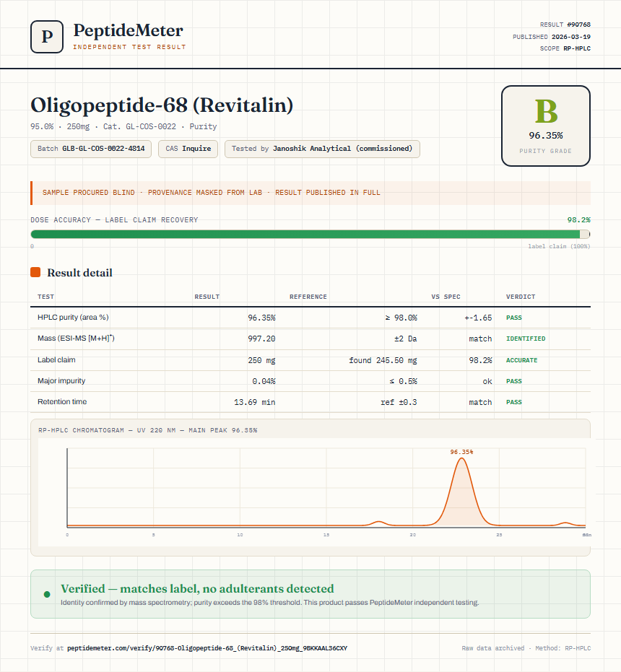
Task: Click the IDENTIFIED verdict
Action: tap(526, 339)
